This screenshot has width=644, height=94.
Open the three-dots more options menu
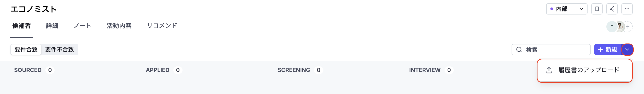(x=627, y=9)
